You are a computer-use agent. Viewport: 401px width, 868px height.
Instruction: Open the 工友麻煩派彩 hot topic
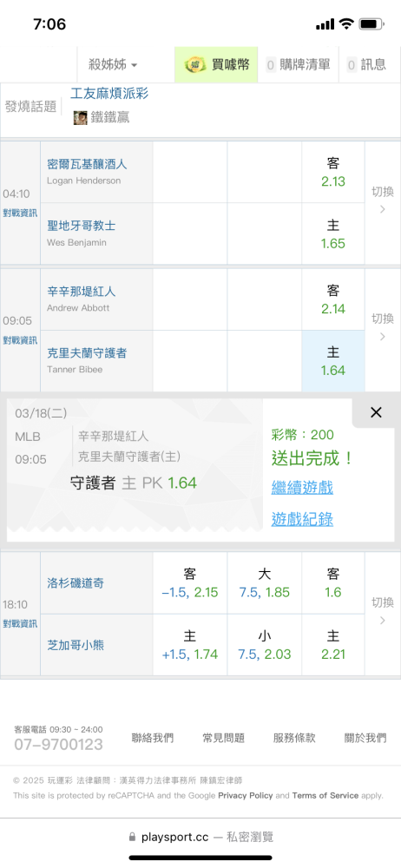[109, 93]
